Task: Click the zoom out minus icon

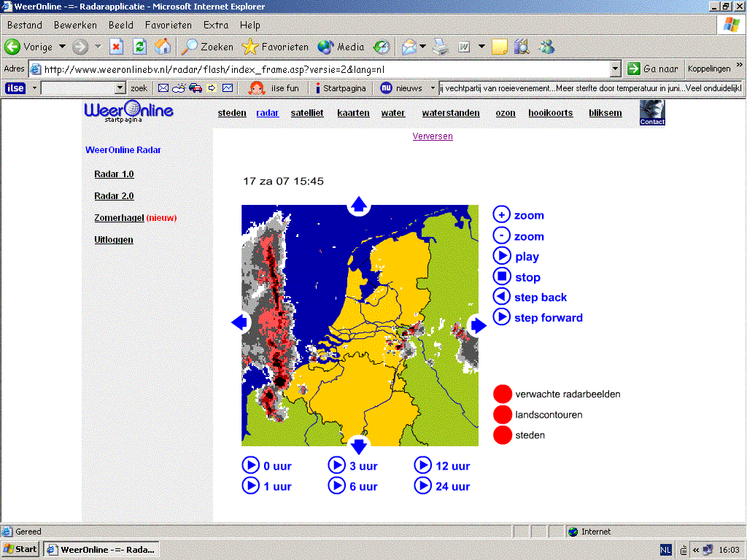Action: (x=501, y=236)
